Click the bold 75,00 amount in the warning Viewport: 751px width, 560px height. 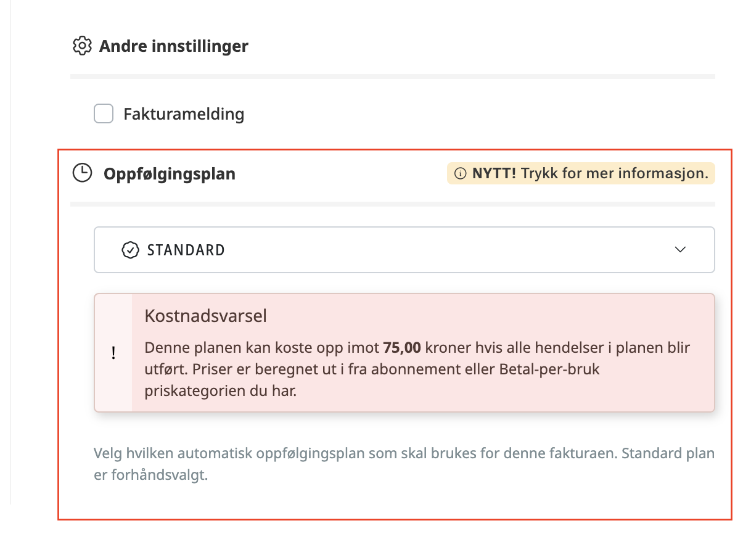click(x=402, y=348)
